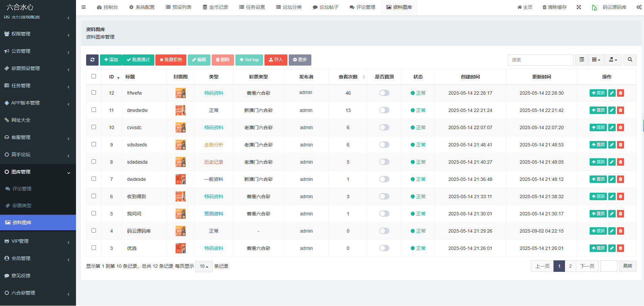The image size is (644, 306).
Task: Open cover thumbnail of row dewdwdw
Action: (180, 110)
